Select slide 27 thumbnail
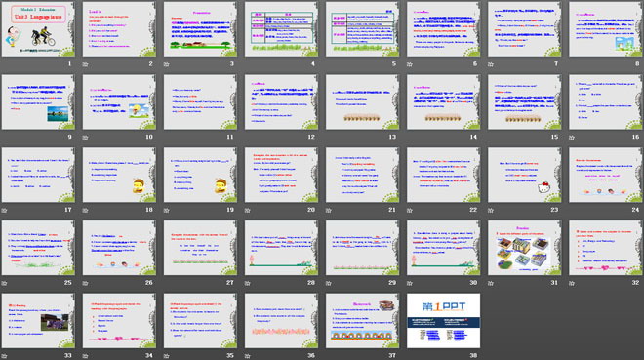Viewport: 644px width, 360px height. [x=200, y=248]
